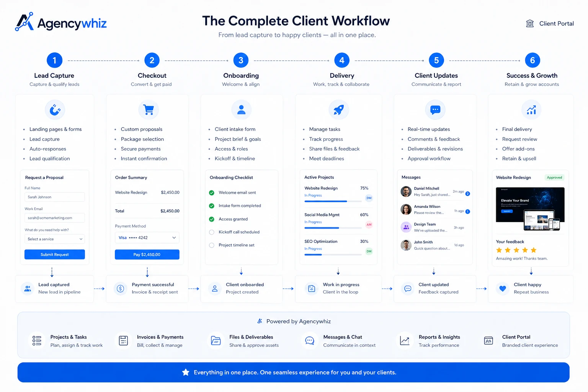
Task: Click the Work Email input field
Action: click(55, 218)
